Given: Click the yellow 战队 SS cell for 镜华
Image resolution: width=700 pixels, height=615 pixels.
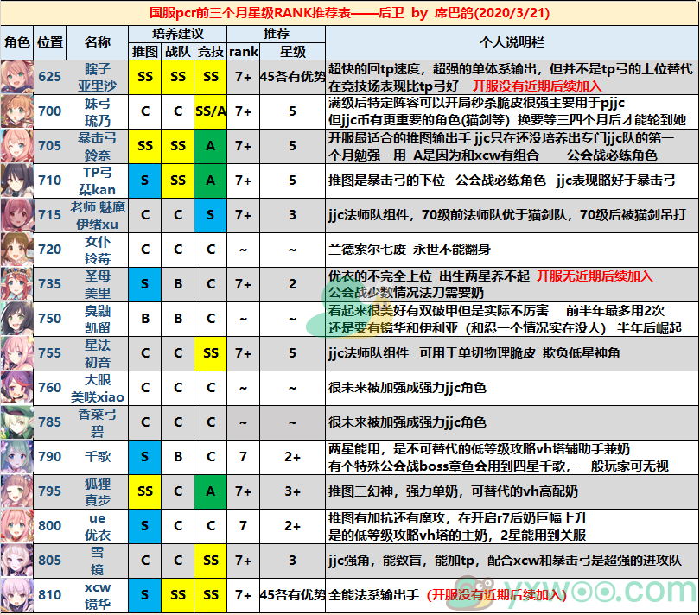Looking at the screenshot, I should coord(178,595).
